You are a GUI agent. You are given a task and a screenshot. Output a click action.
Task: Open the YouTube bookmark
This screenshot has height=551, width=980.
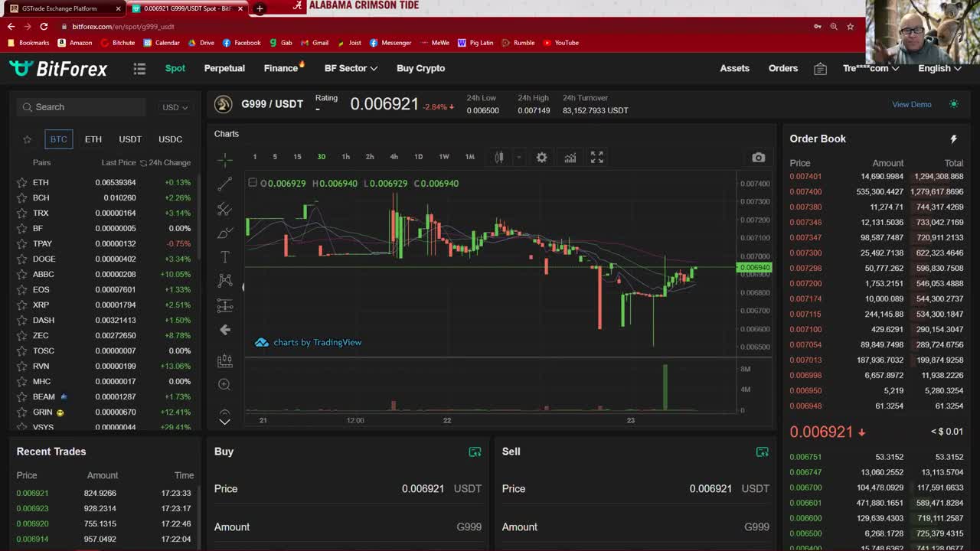(560, 43)
